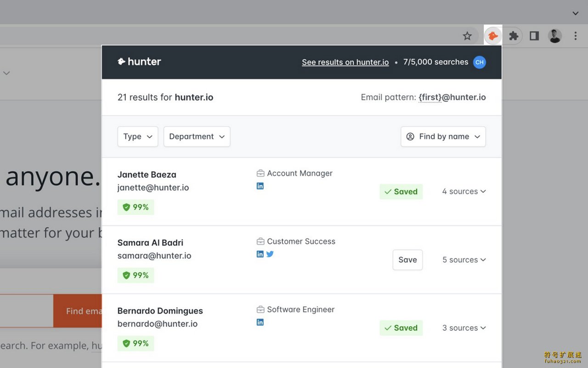Viewport: 588px width, 368px height.
Task: Click the Customer Success job title
Action: [301, 241]
